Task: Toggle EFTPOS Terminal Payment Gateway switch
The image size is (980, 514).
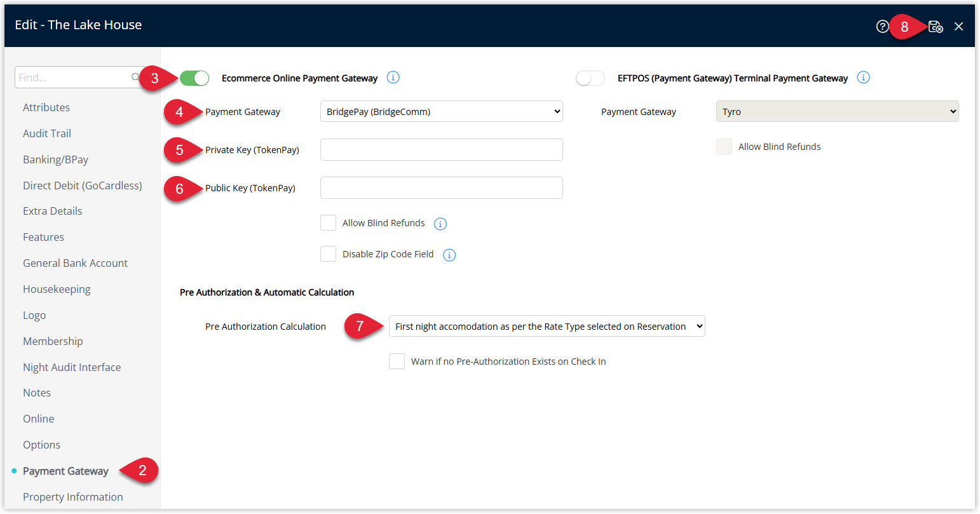Action: click(x=590, y=78)
